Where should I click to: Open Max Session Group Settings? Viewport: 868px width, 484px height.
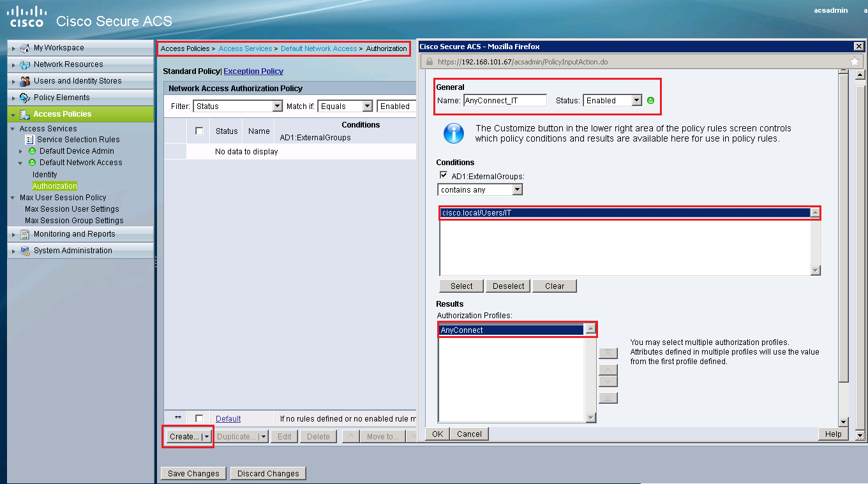74,221
